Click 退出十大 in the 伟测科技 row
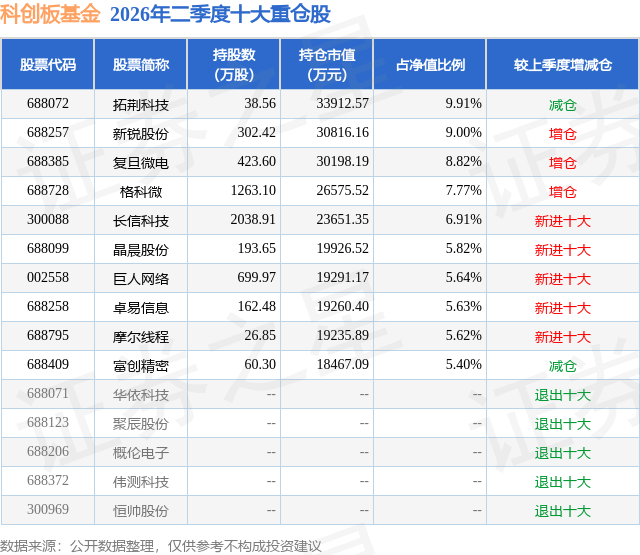 pos(562,482)
